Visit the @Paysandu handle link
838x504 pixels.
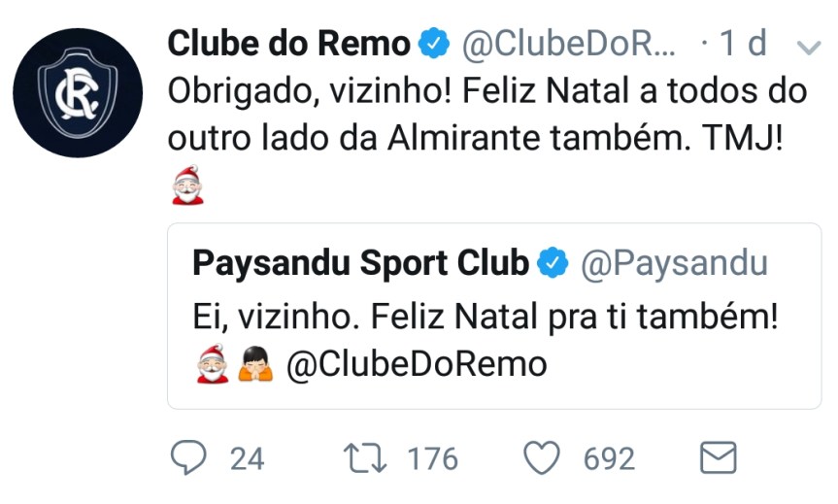[675, 263]
